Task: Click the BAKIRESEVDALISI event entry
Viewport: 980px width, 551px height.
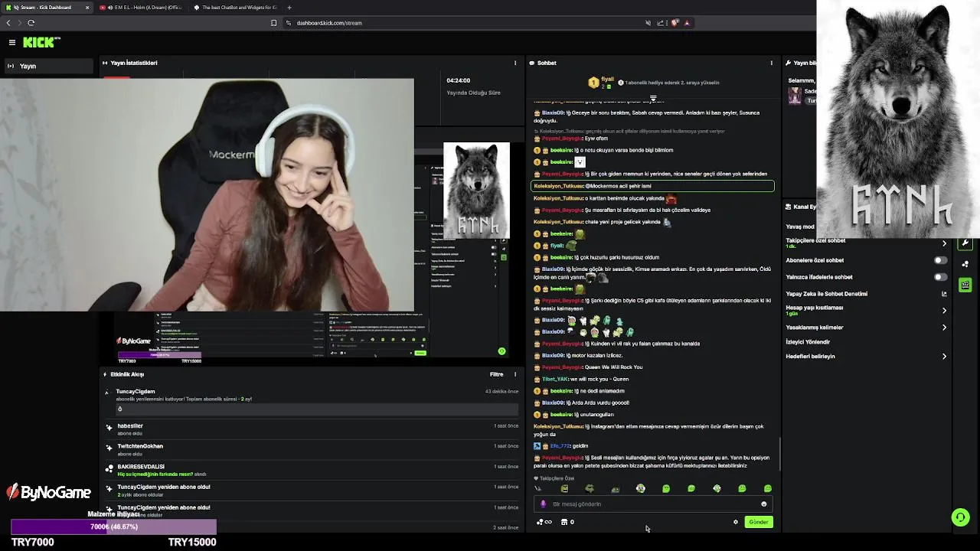Action: [312, 470]
